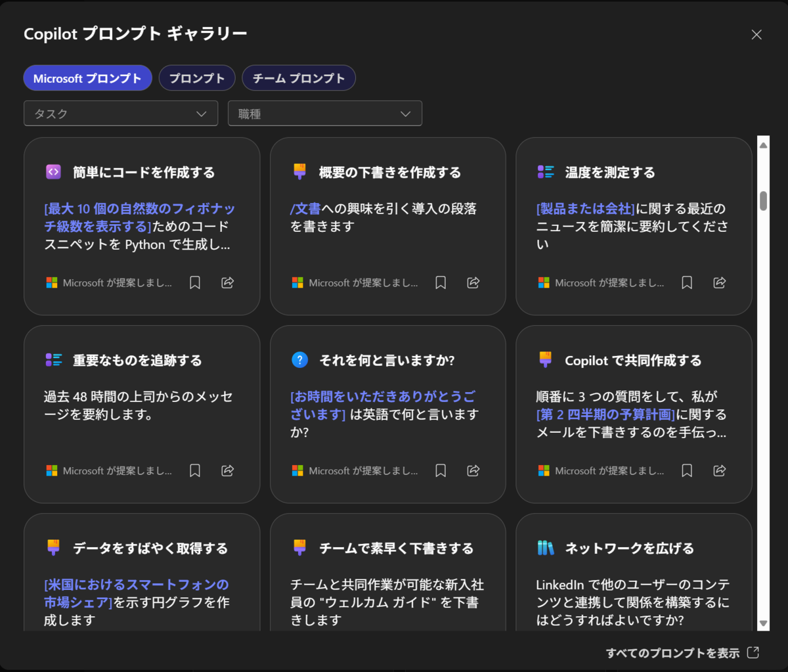The width and height of the screenshot is (788, 672).
Task: Open the Copilot で共同作成する prompt title
Action: point(633,360)
